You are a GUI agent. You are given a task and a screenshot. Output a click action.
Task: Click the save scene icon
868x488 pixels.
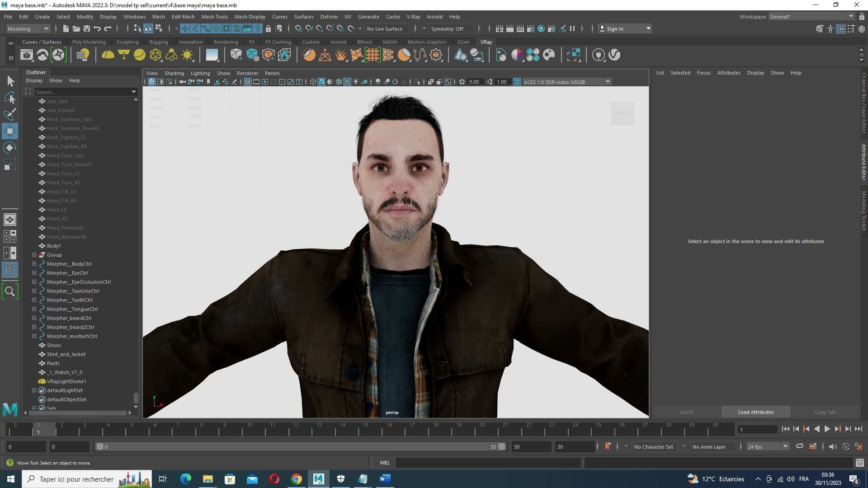86,29
